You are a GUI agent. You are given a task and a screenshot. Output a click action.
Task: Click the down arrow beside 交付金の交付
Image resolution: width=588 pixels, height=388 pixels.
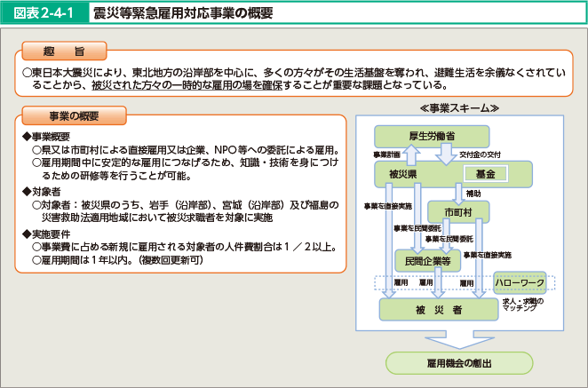pyautogui.click(x=447, y=154)
